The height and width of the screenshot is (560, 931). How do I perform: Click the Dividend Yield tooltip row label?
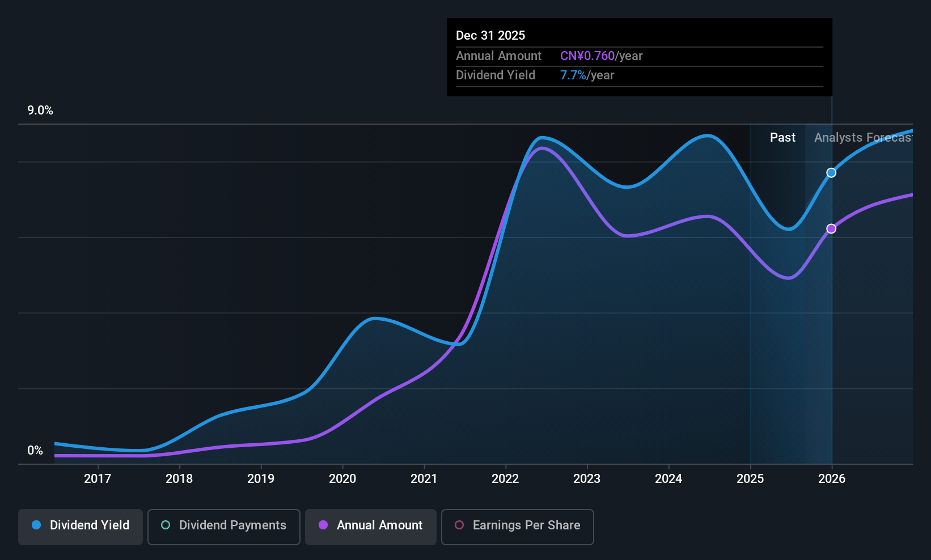(x=496, y=75)
